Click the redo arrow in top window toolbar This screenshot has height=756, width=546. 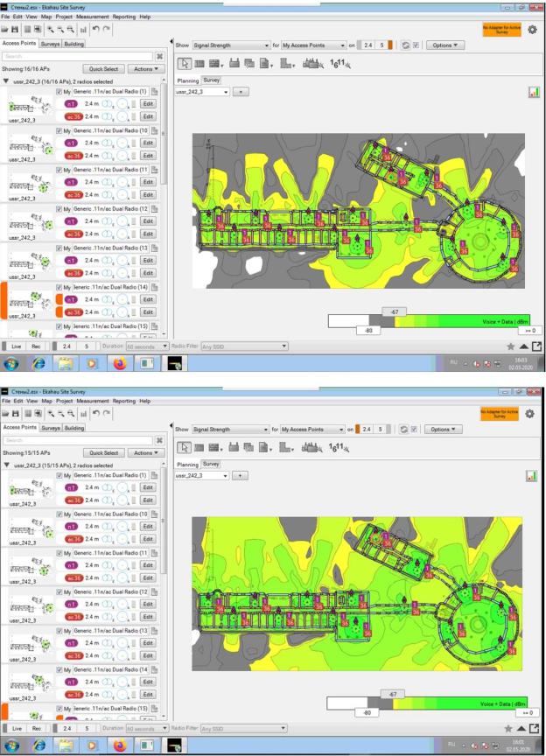click(x=106, y=29)
